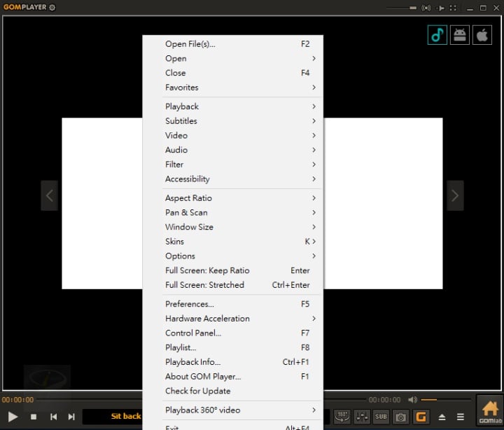
Task: Click the right arrow carousel button
Action: [x=455, y=196]
